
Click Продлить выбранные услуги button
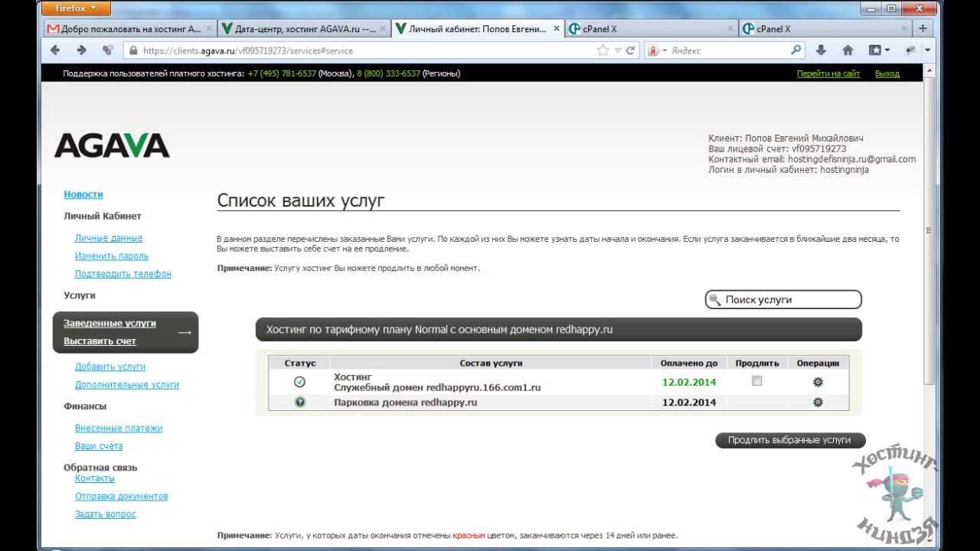pyautogui.click(x=790, y=440)
